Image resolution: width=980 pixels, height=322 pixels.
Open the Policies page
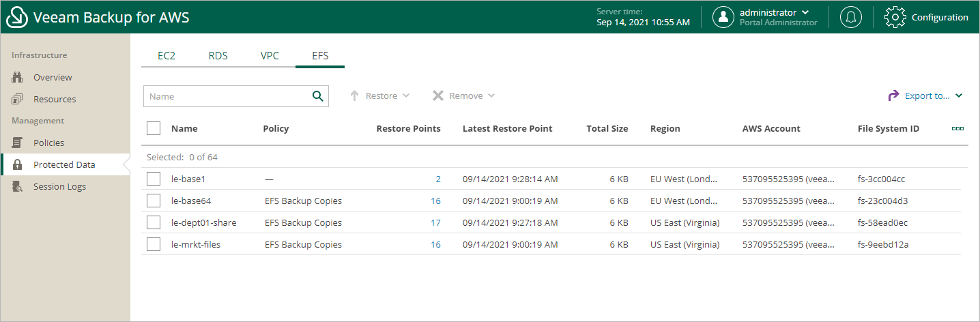48,143
